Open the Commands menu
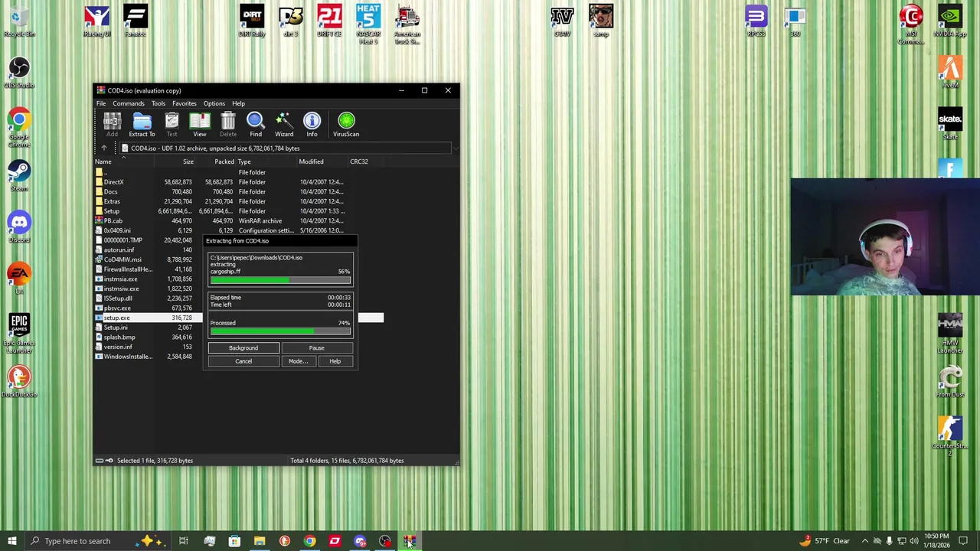Screen dimensions: 980x551 [129, 103]
